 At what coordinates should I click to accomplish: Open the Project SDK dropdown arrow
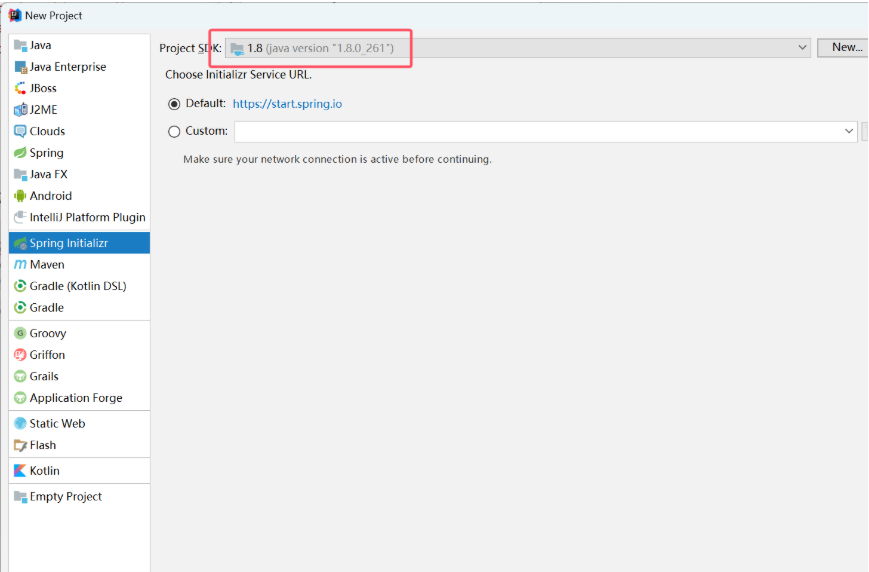pos(802,48)
